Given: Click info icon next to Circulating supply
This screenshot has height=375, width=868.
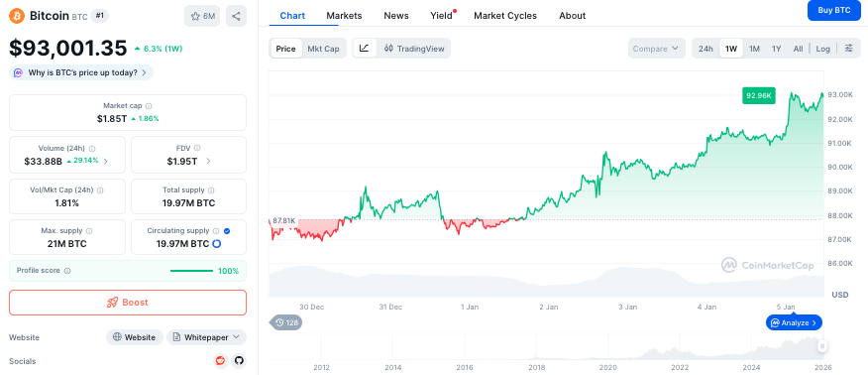Looking at the screenshot, I should [216, 231].
